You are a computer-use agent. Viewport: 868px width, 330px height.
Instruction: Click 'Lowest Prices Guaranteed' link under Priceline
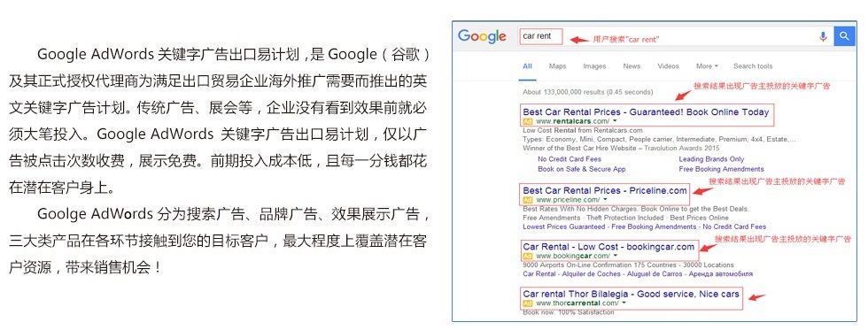pyautogui.click(x=563, y=226)
